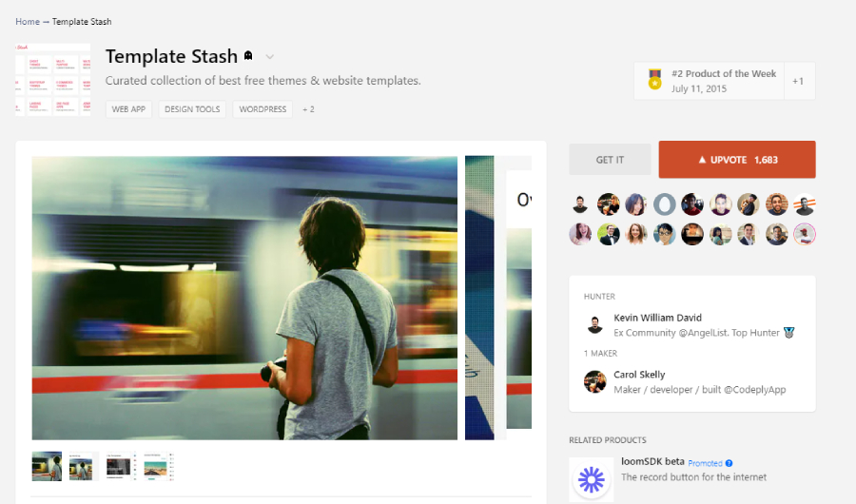Image resolution: width=856 pixels, height=504 pixels.
Task: Click the pink-outlined upvoter avatar in the bottom row
Action: click(x=805, y=234)
